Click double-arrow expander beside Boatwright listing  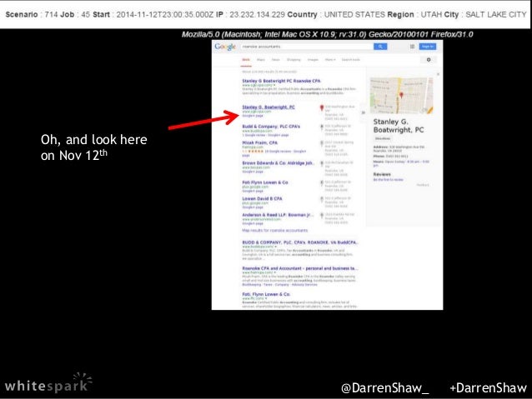[x=363, y=112]
